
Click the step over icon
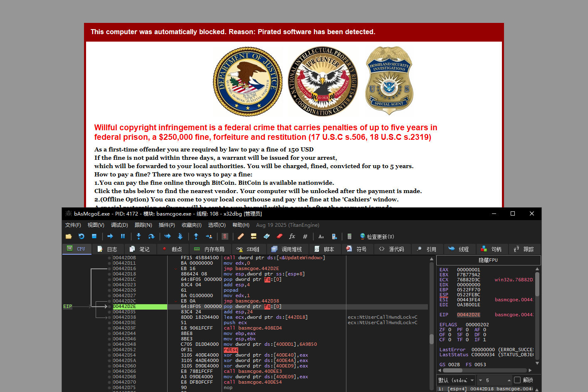tap(151, 236)
